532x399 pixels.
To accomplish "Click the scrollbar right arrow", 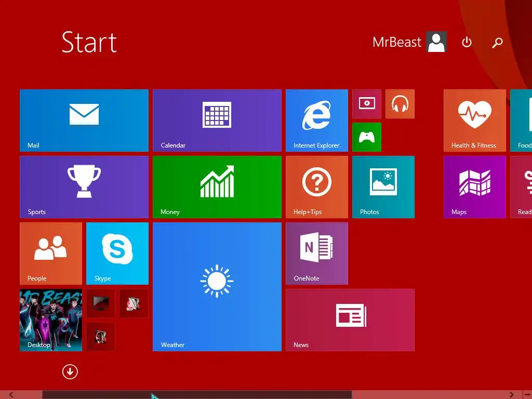I will coord(511,395).
